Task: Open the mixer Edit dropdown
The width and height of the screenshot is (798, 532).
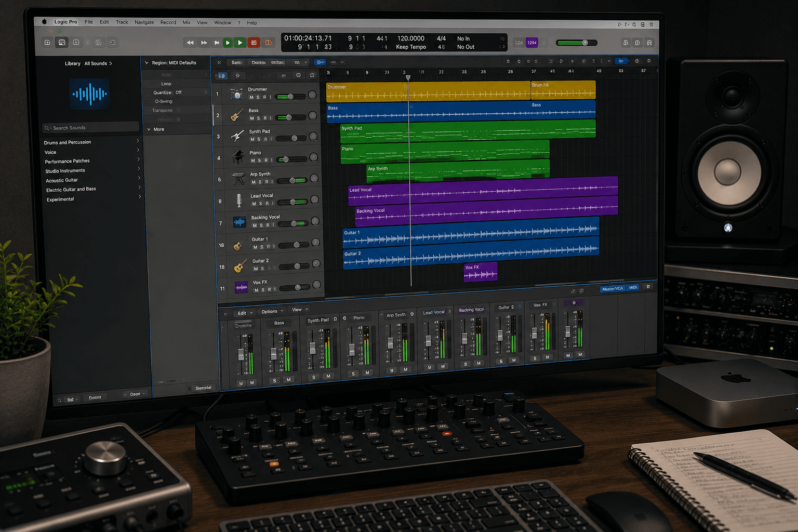Action: click(244, 313)
